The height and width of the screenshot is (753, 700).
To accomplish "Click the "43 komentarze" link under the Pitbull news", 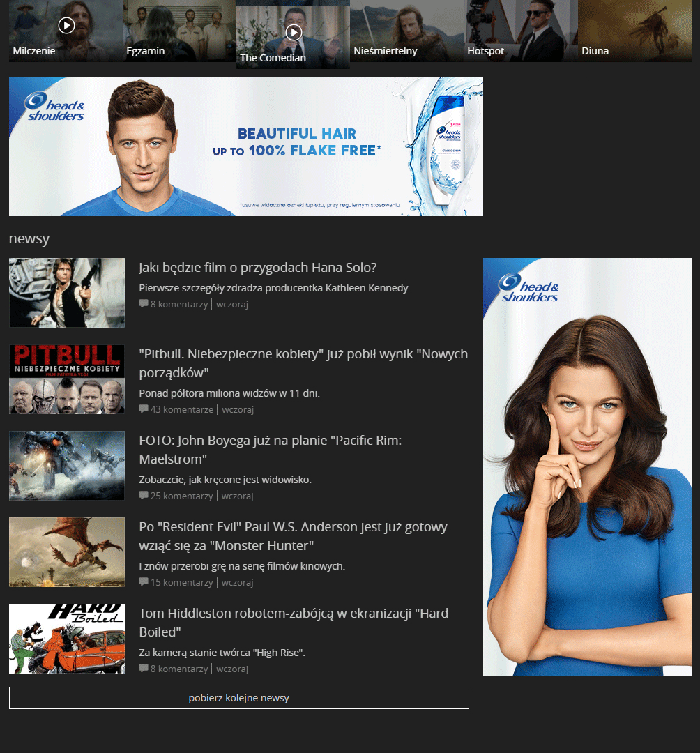I will 181,409.
